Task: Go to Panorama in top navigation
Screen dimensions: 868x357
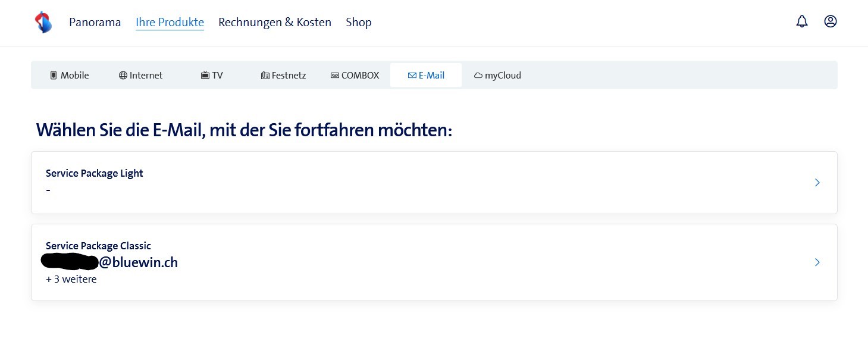Action: [x=95, y=23]
